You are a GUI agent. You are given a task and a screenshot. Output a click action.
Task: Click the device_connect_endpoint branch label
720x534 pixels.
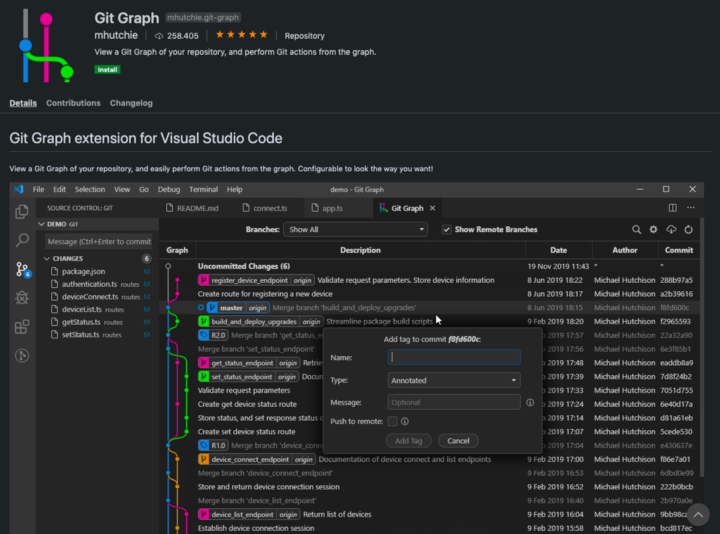click(250, 459)
